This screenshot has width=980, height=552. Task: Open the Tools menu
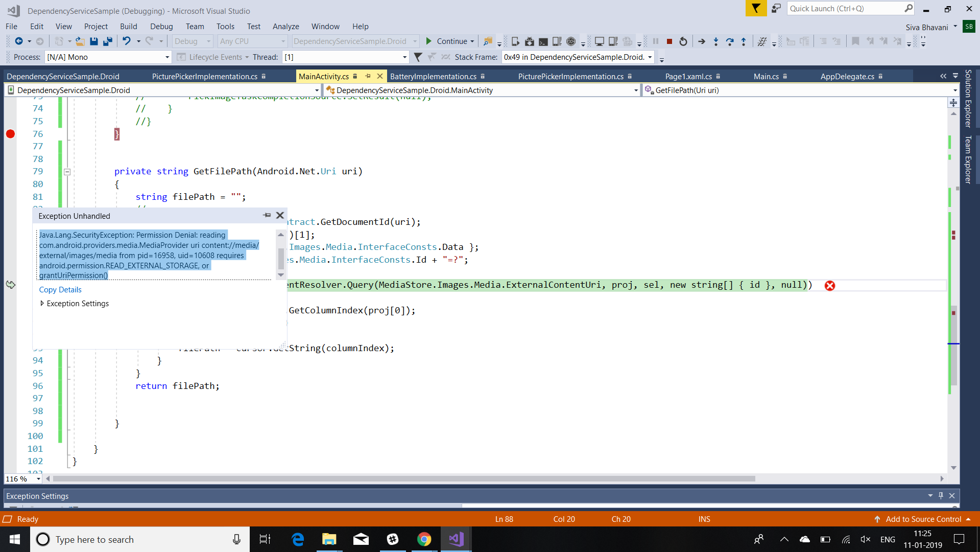point(225,27)
